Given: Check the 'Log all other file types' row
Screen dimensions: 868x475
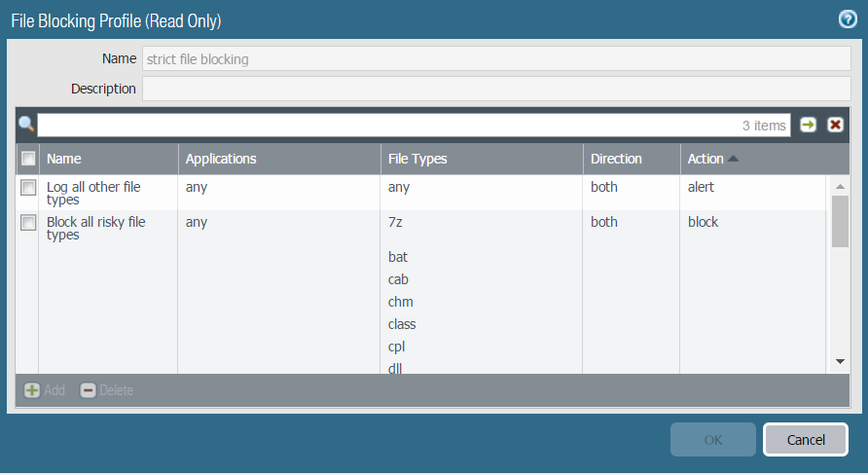Looking at the screenshot, I should (28, 188).
